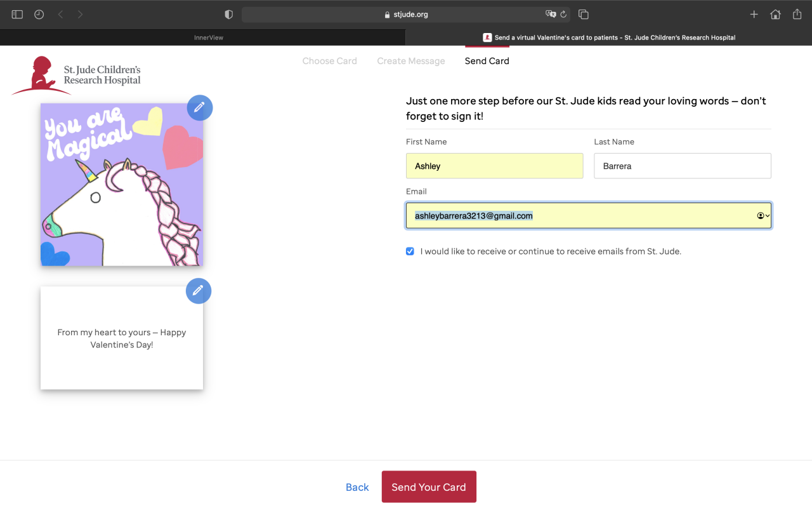The width and height of the screenshot is (812, 508).
Task: Go to Create Message step
Action: point(411,61)
